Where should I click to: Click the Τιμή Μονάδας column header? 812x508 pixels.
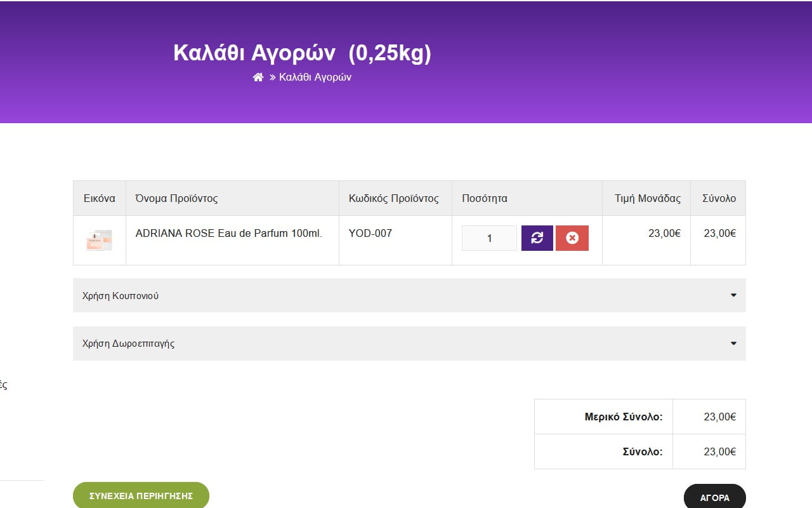coord(647,198)
